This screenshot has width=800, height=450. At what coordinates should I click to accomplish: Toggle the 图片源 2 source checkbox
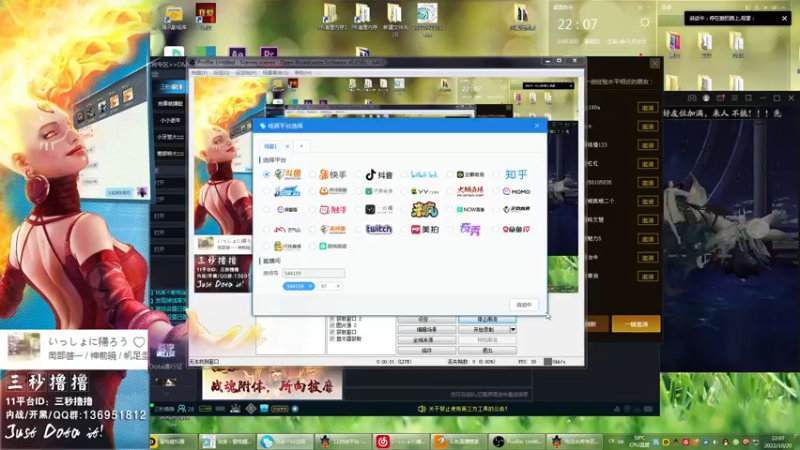332,326
